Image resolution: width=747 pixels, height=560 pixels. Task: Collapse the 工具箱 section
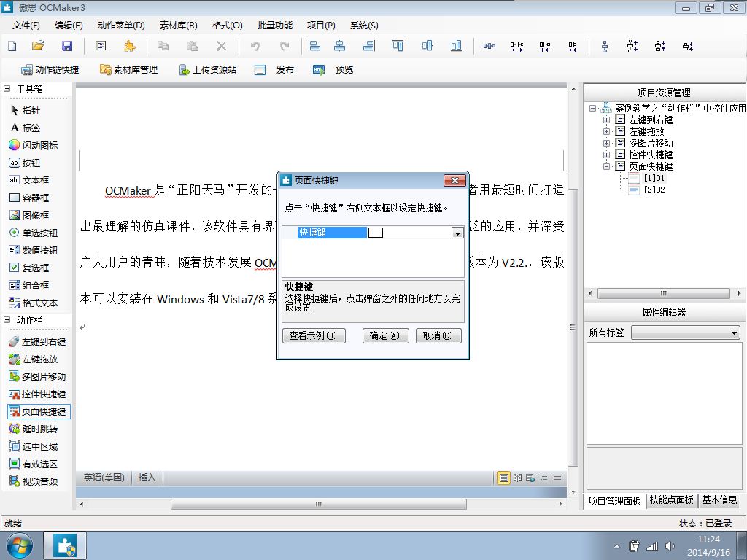point(7,88)
